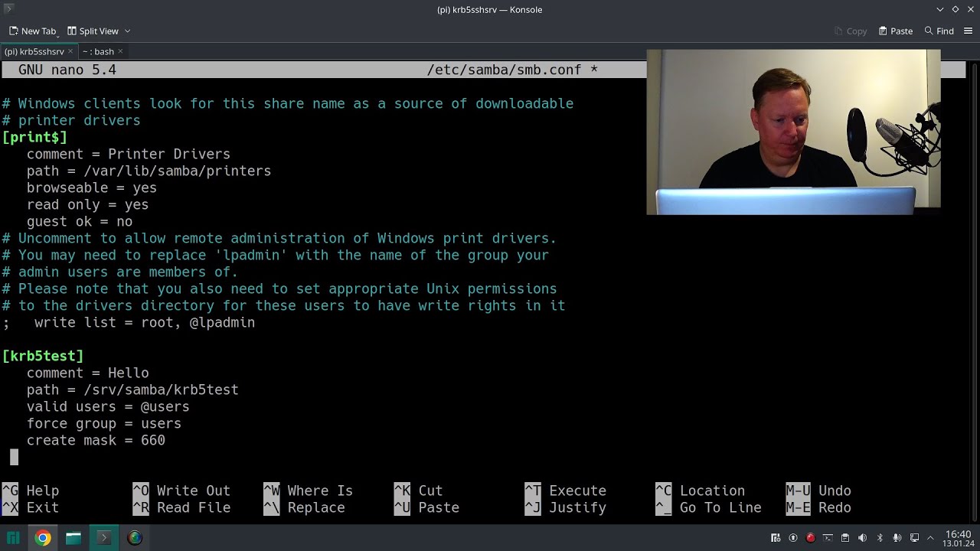
Task: Click the ^R Read File shortcut label
Action: (181, 507)
